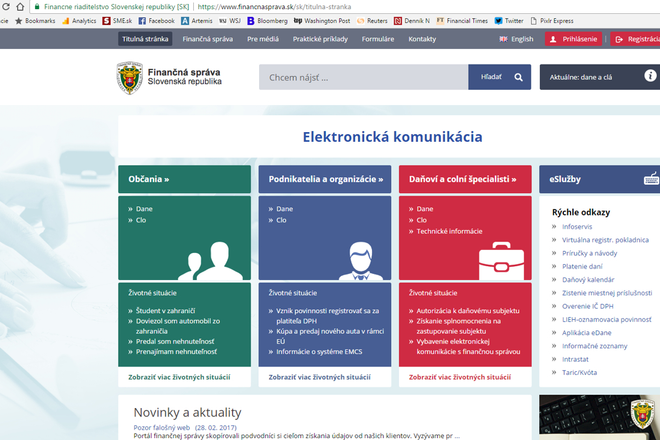Open the Študent v zahraničí link
Screen dimensions: 660x440
click(x=165, y=311)
